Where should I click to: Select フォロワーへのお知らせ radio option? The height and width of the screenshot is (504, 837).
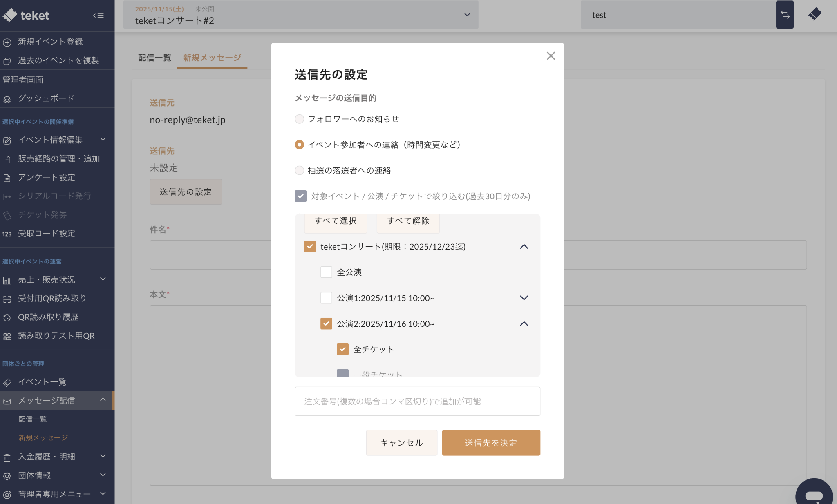(x=300, y=119)
